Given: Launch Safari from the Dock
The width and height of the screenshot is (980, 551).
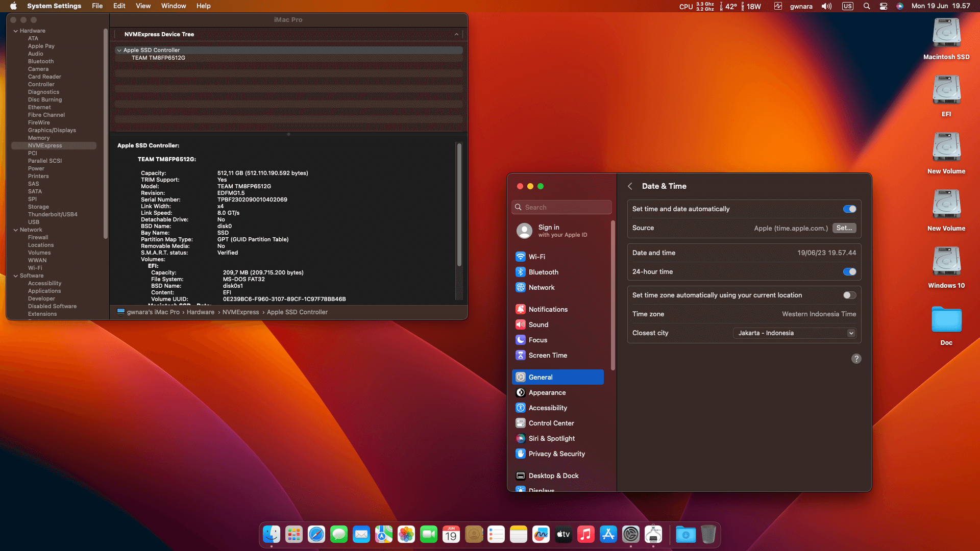Looking at the screenshot, I should tap(316, 534).
